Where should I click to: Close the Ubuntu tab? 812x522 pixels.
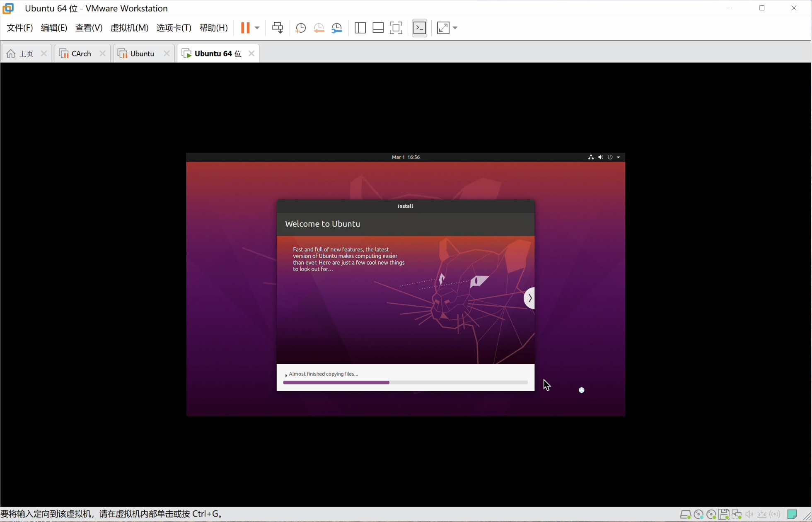[x=167, y=53]
